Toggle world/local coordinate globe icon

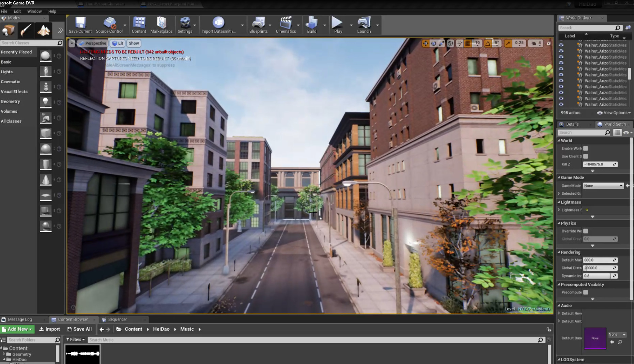coord(450,43)
